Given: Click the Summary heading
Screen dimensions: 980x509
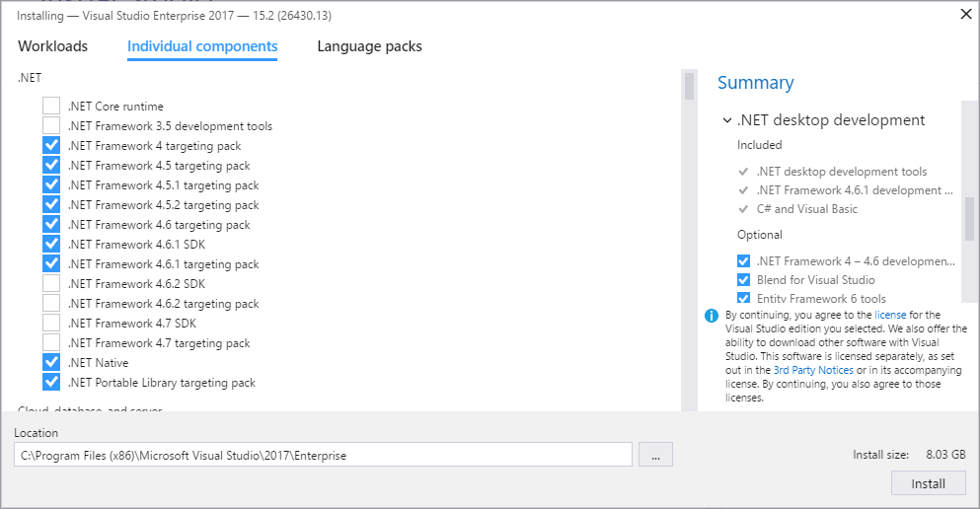Looking at the screenshot, I should (755, 83).
